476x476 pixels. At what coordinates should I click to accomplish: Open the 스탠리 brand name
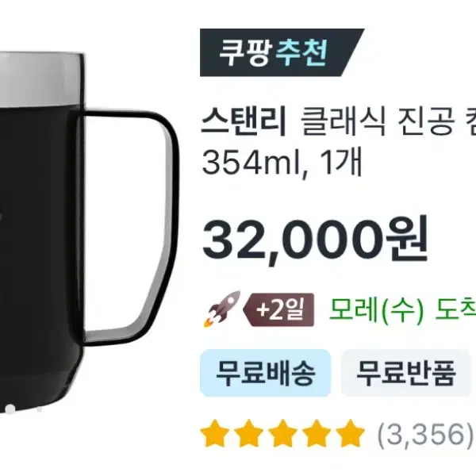tap(244, 121)
